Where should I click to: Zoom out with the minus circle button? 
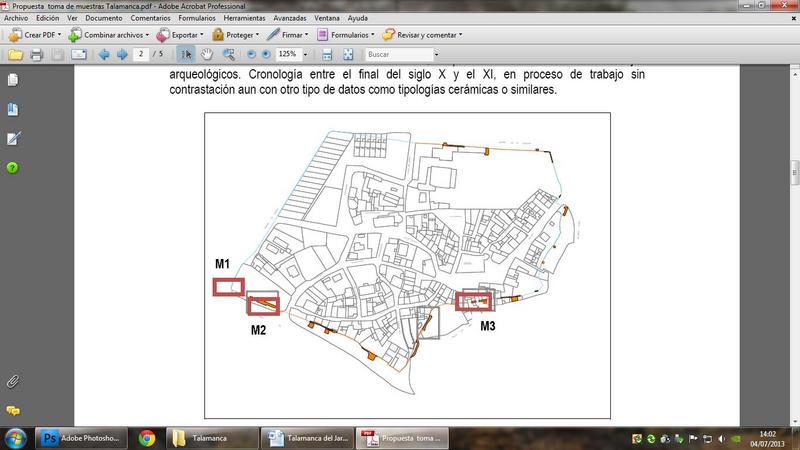(x=252, y=54)
